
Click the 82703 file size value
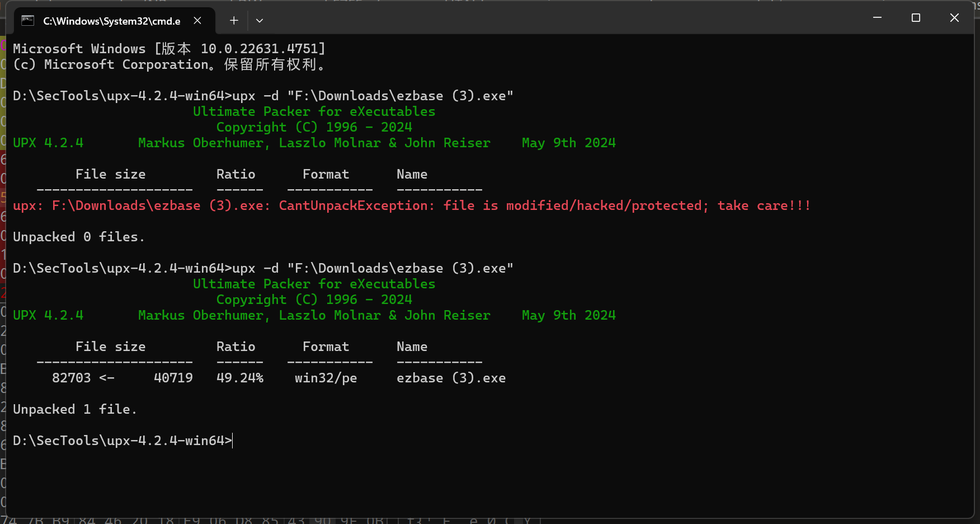tap(71, 378)
